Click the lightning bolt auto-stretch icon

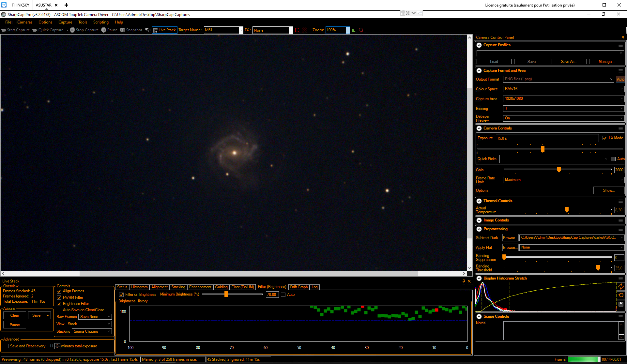click(621, 287)
